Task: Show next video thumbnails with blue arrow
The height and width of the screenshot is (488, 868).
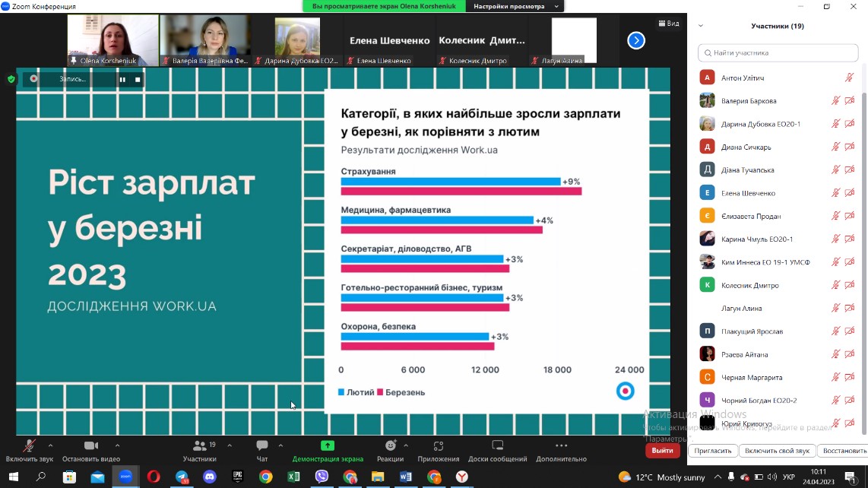Action: coord(636,40)
